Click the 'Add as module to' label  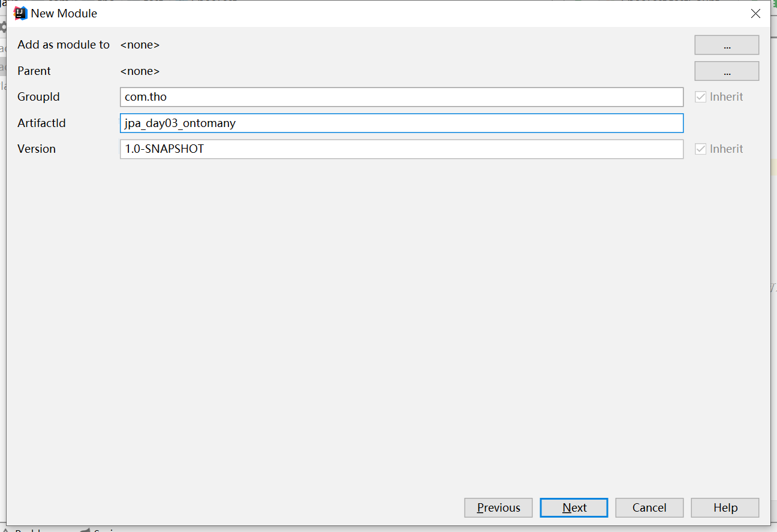[x=64, y=45]
